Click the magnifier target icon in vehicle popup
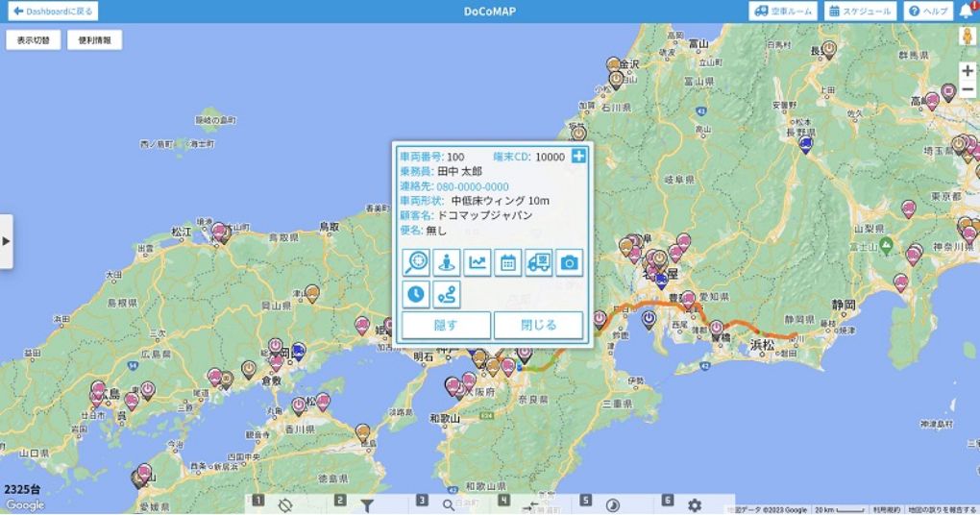The width and height of the screenshot is (980, 515). pyautogui.click(x=416, y=262)
